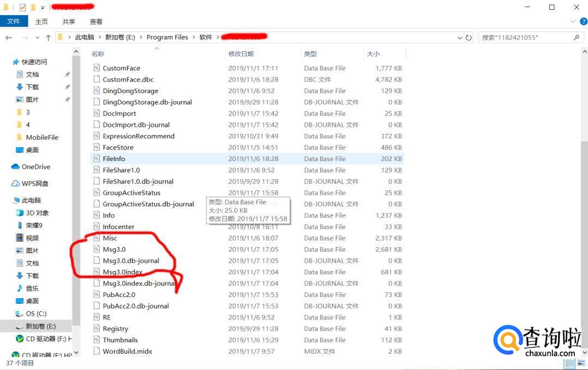Viewport: 588px width, 370px height.
Task: Expand the ribbon with the chevron
Action: [573, 22]
